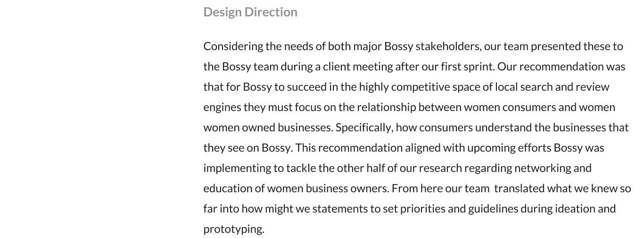Image resolution: width=644 pixels, height=238 pixels.
Task: Click the word "guidelines"
Action: coord(493,209)
